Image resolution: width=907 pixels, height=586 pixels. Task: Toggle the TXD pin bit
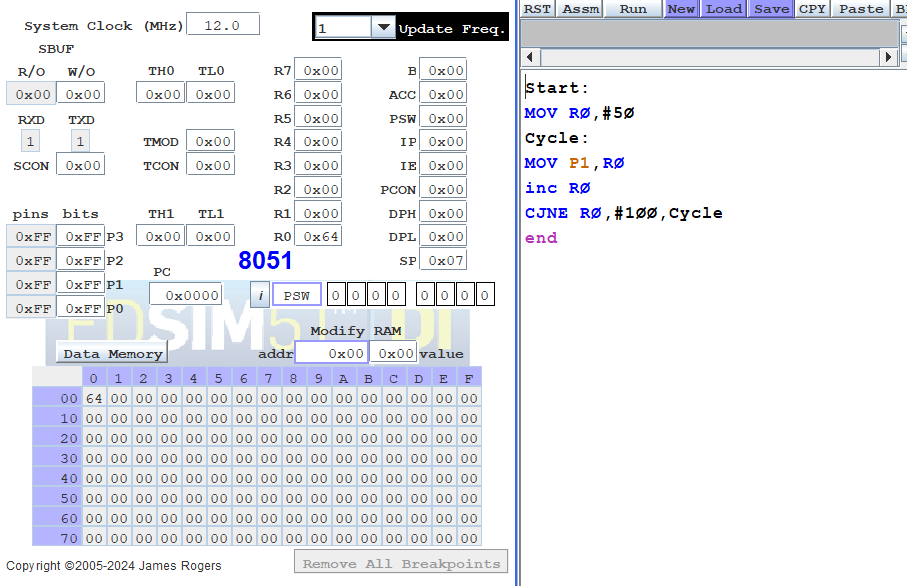click(x=80, y=141)
